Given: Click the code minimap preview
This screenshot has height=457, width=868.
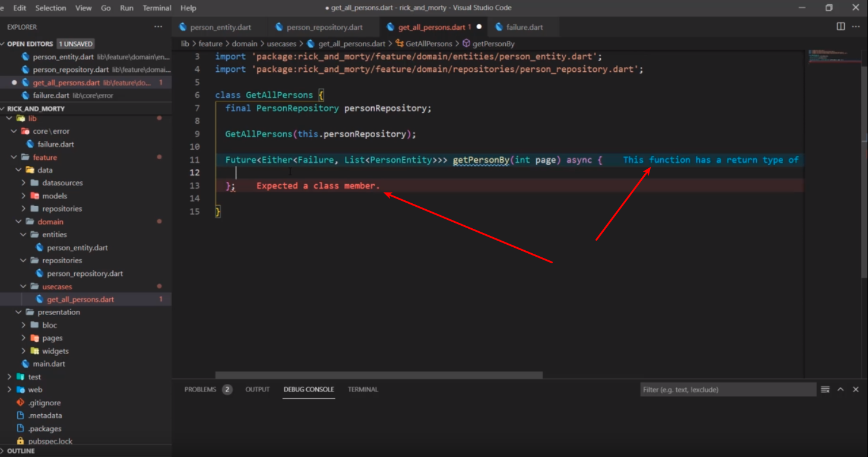Looking at the screenshot, I should pos(834,57).
